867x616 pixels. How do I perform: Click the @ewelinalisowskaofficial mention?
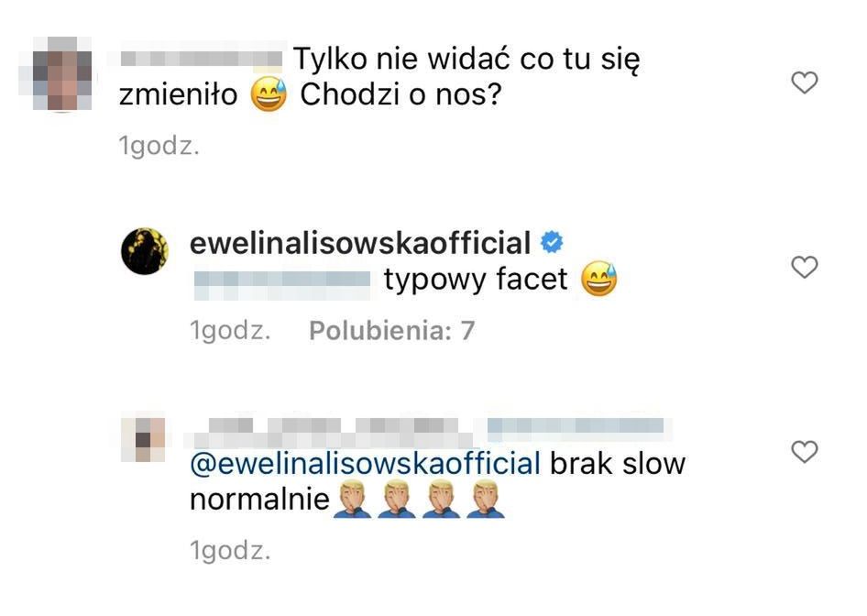pos(365,463)
